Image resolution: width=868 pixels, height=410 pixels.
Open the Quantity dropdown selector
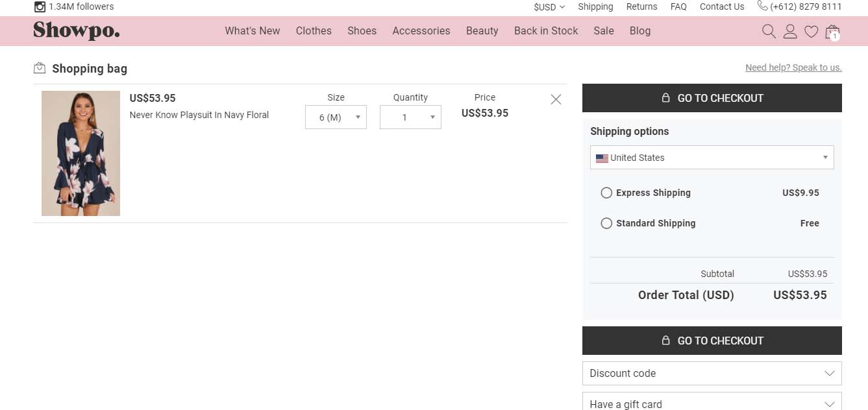pos(410,117)
